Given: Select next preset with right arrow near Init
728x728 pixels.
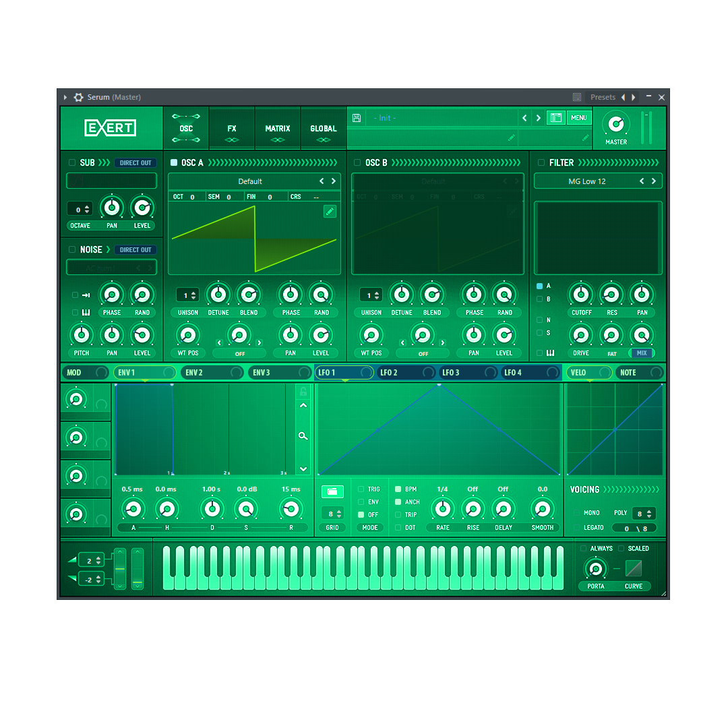Looking at the screenshot, I should (x=538, y=118).
